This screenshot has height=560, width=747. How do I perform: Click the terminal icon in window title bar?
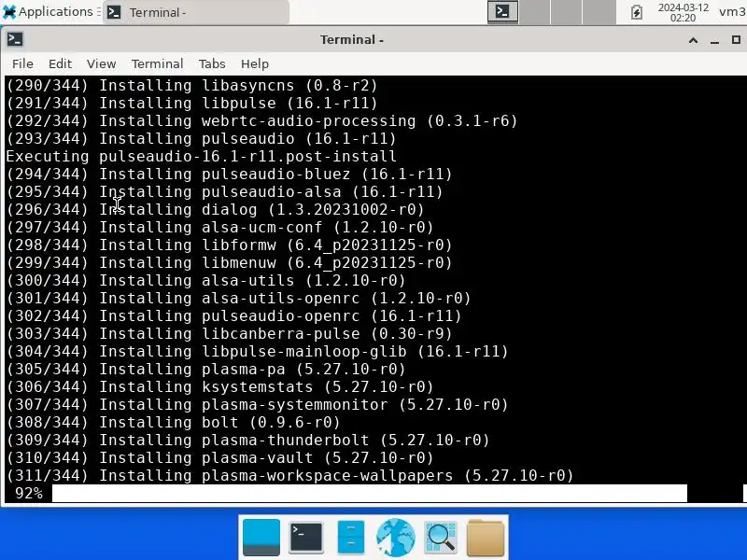click(x=15, y=39)
